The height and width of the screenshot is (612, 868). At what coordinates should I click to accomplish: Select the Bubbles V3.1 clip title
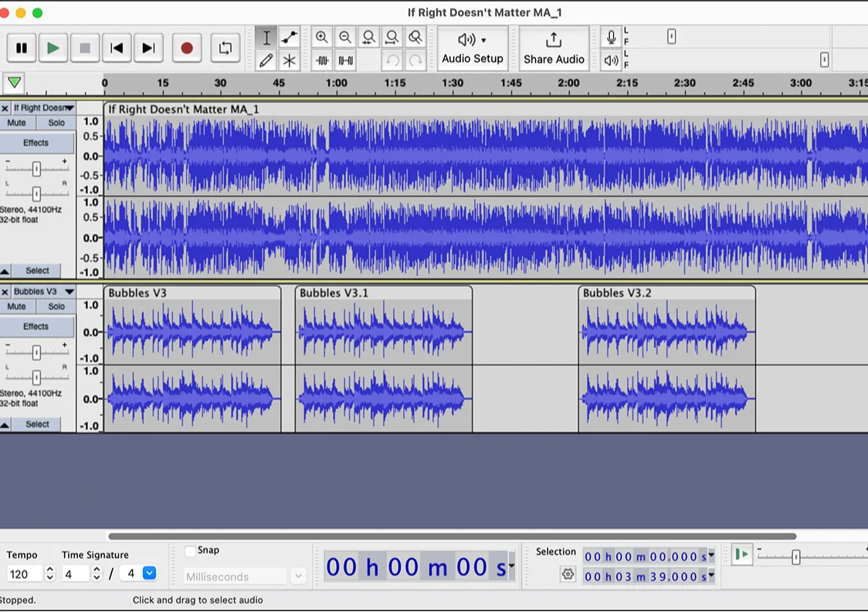(334, 293)
